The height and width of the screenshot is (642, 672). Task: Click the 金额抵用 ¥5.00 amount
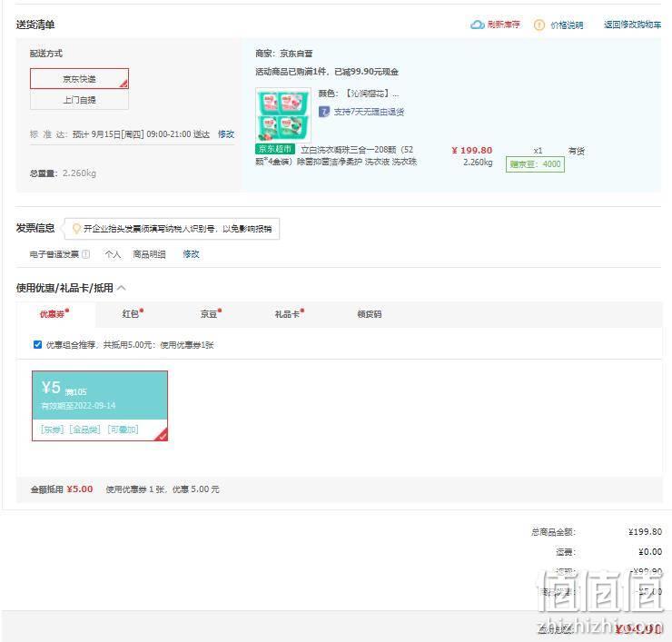pyautogui.click(x=80, y=489)
